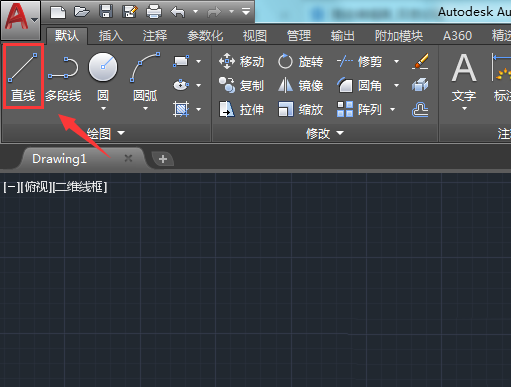The image size is (511, 387).
Task: Redo the last undone action
Action: tap(214, 12)
